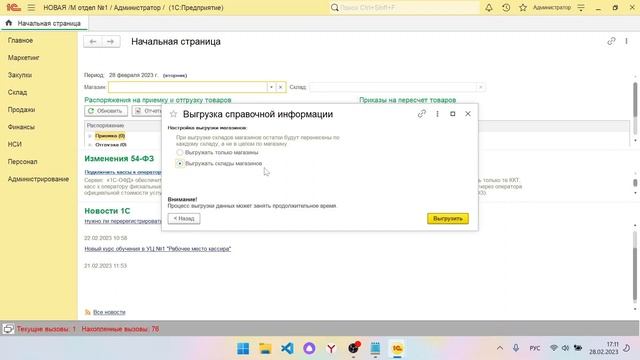Open the Магазин dropdown arrow
This screenshot has height=360, width=640.
pyautogui.click(x=271, y=87)
